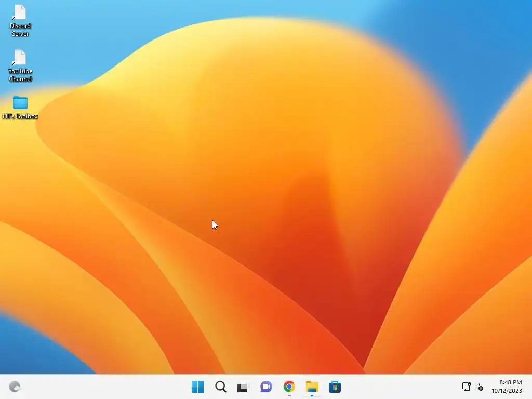Screen dimensions: 532x399
Task: Open the YouTube Channel desktop shortcut
Action: pyautogui.click(x=20, y=65)
